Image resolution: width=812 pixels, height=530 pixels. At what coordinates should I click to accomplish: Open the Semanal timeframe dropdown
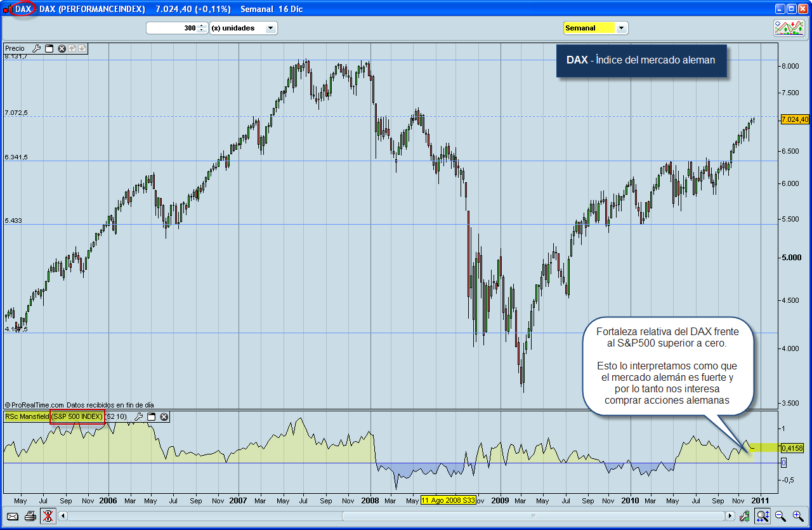(622, 28)
